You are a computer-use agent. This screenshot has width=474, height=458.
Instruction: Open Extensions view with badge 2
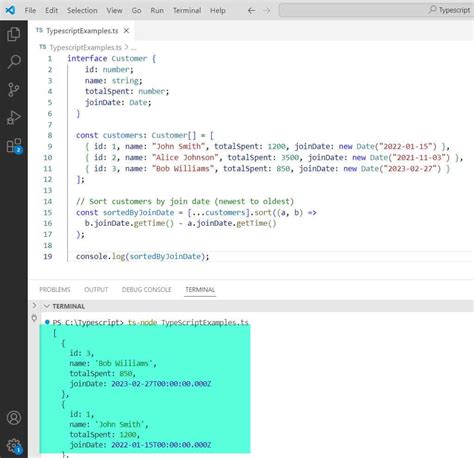pos(14,146)
